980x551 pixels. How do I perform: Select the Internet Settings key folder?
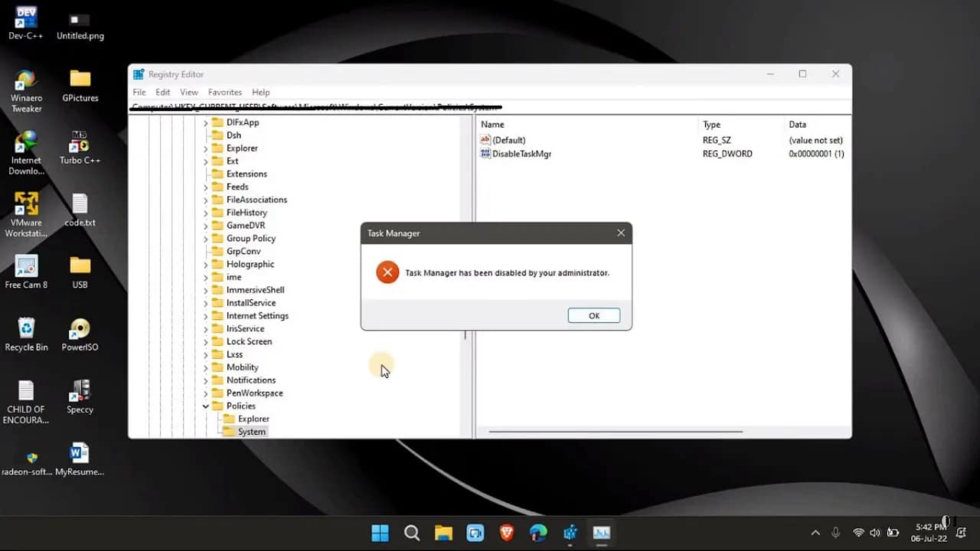[217, 315]
